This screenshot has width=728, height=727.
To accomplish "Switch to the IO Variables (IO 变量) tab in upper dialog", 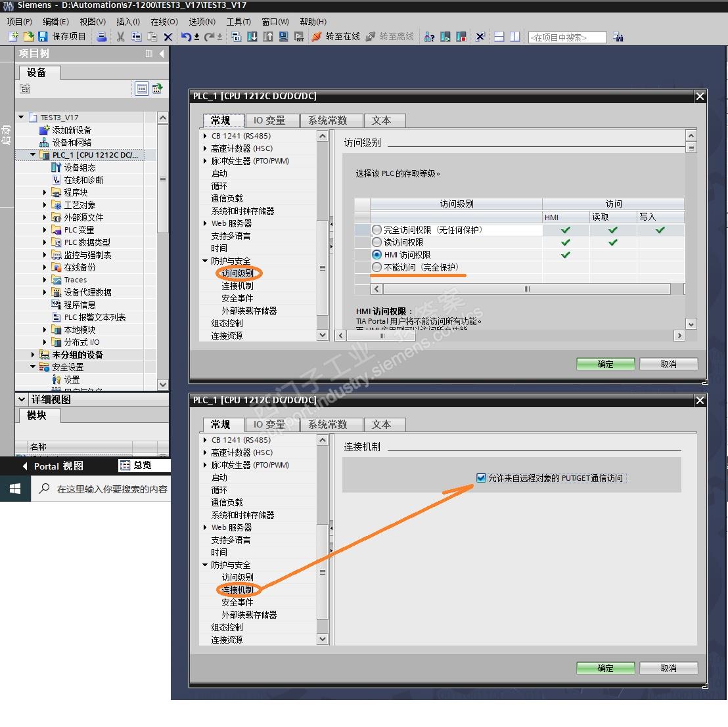I will click(x=269, y=120).
